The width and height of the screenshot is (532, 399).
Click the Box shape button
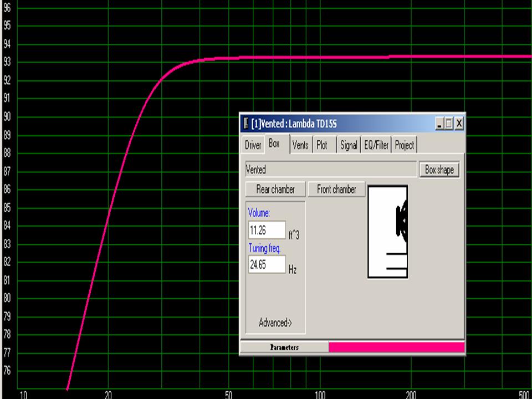pos(439,170)
